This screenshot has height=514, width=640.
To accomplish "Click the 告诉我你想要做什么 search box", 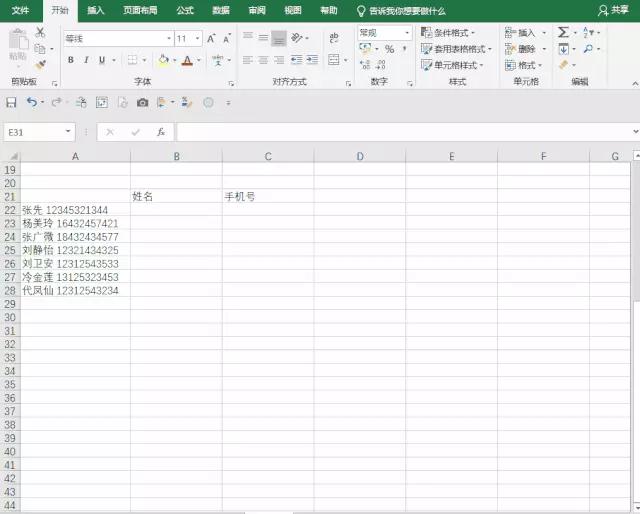I will click(401, 11).
